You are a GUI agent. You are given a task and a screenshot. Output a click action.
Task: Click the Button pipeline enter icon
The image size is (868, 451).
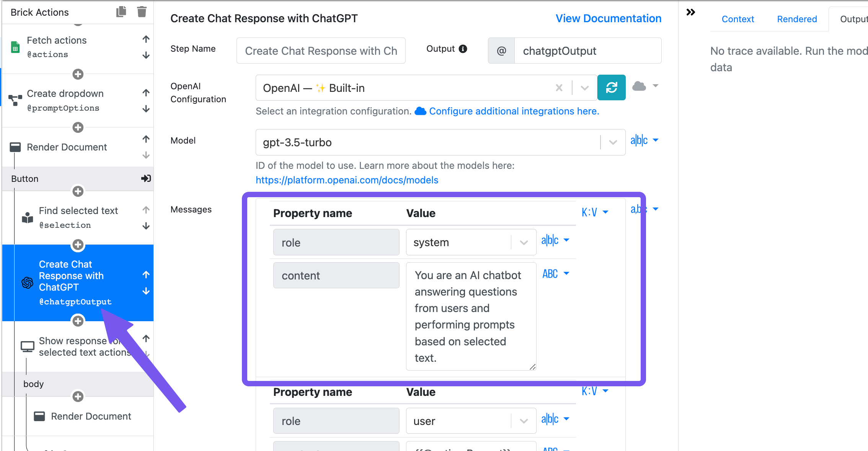pos(146,178)
